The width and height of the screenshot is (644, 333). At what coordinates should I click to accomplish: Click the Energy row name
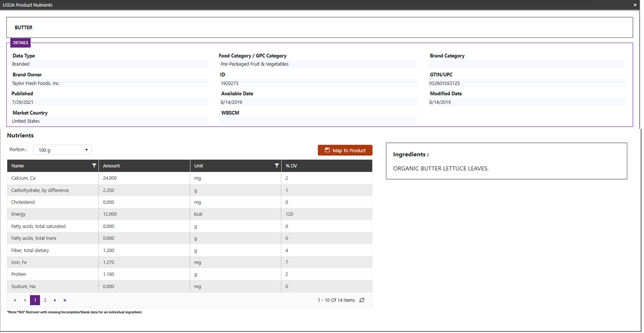point(18,215)
